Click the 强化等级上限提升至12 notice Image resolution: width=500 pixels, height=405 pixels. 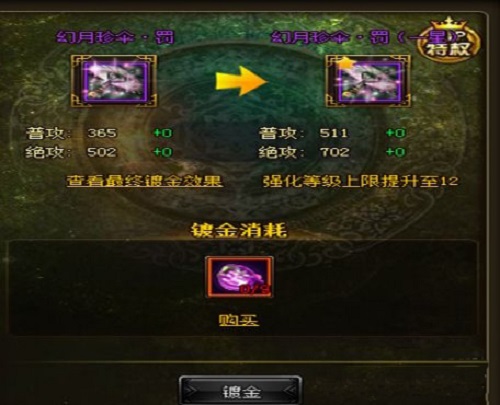[x=361, y=181]
